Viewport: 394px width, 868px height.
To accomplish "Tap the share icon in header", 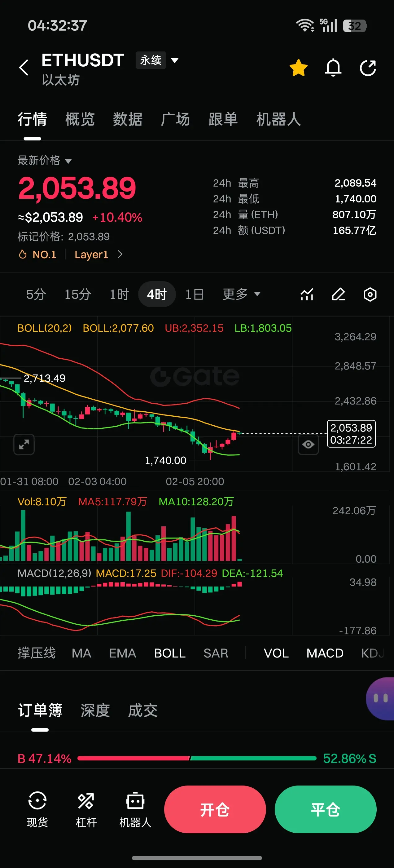I will pyautogui.click(x=368, y=68).
